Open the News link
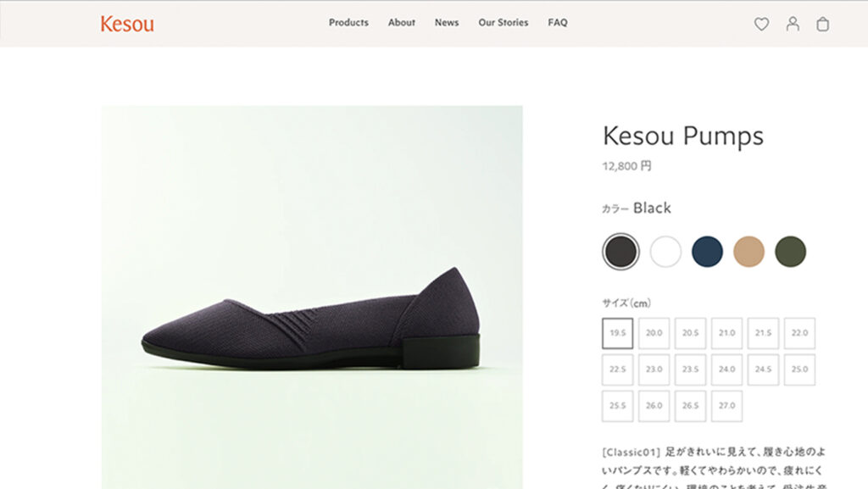This screenshot has width=868, height=489. [447, 23]
